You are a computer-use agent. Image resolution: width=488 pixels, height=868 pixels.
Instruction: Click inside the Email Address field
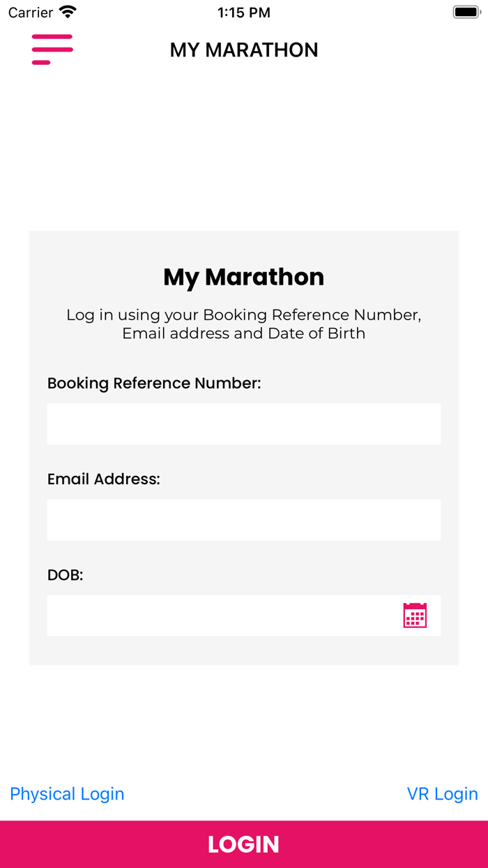click(243, 519)
